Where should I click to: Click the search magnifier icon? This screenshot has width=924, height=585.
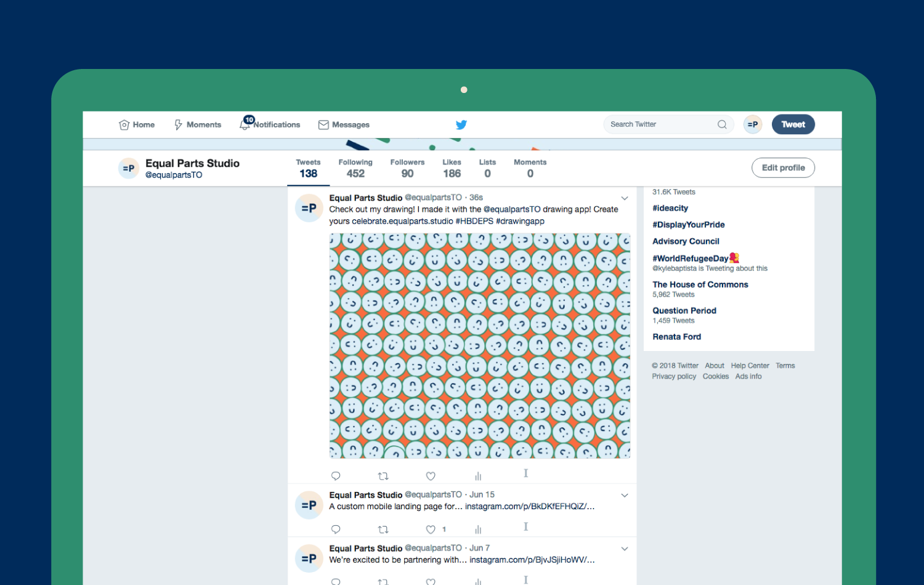722,124
